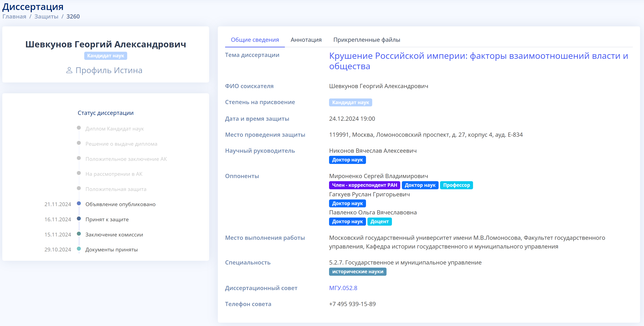Click Кандидат наук badge under the author name

coord(105,56)
